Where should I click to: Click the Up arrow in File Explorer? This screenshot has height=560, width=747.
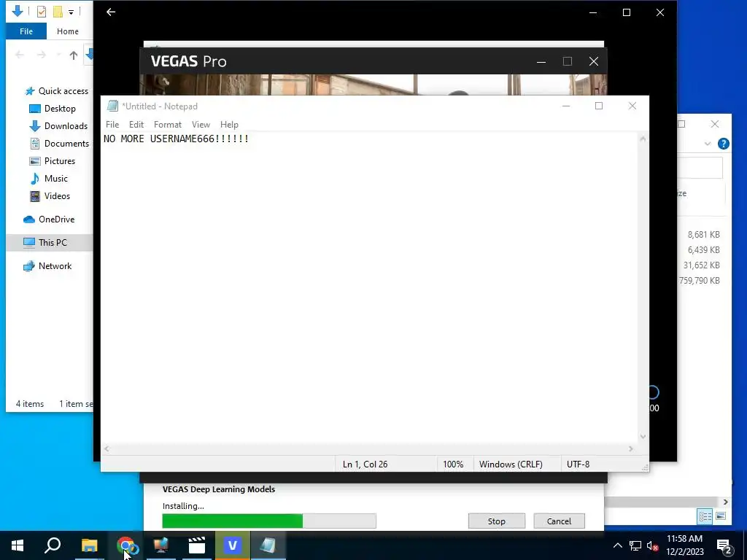tap(74, 55)
